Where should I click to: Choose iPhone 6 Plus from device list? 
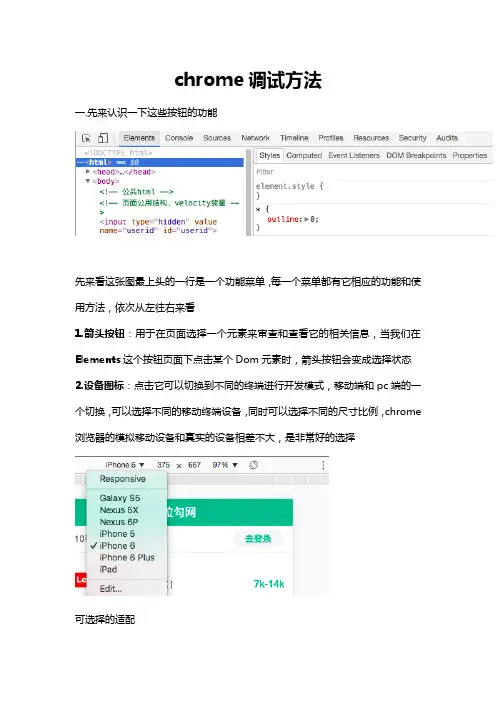[127, 557]
